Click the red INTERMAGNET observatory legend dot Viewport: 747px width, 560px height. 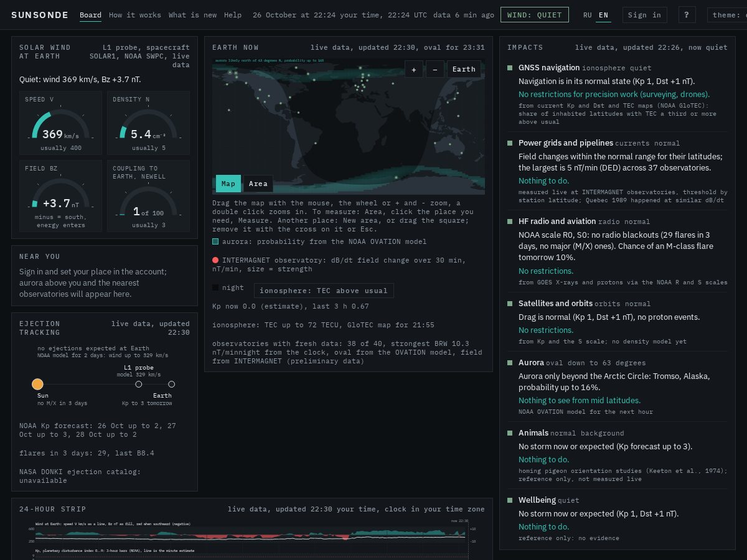(215, 260)
